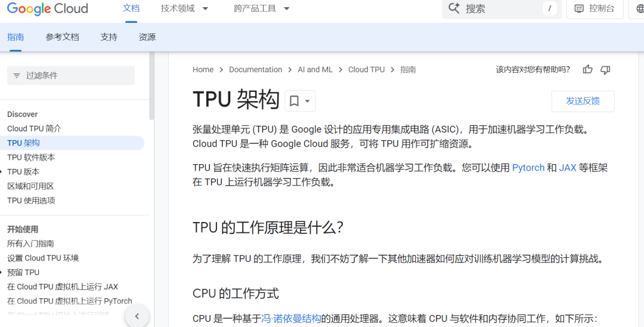The image size is (644, 327).
Task: Click the language globe icon at top right
Action: point(639,8)
